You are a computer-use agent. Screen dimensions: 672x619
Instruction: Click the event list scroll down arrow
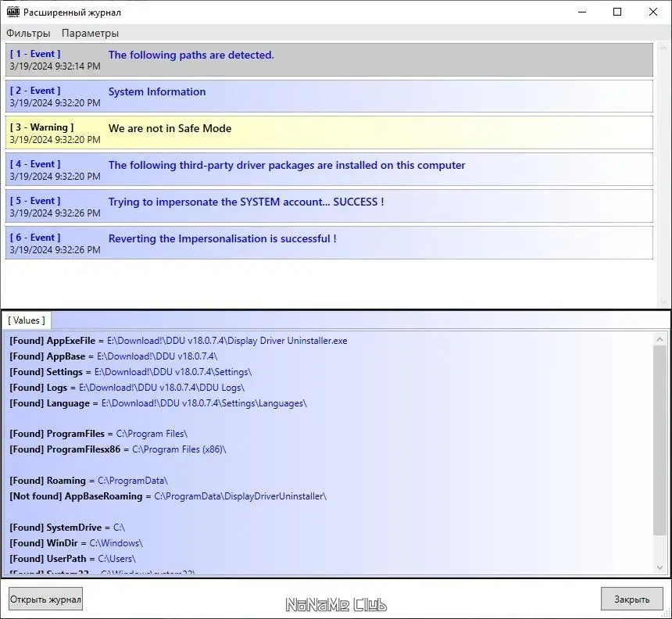(664, 302)
